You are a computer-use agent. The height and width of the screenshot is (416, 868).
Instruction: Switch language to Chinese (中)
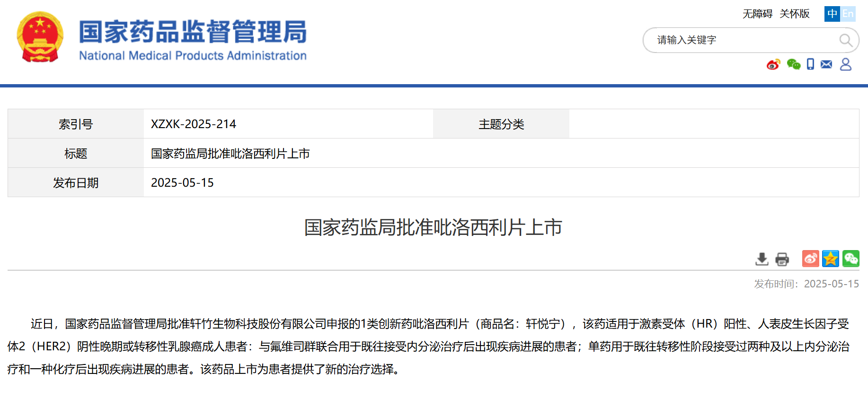coord(832,14)
